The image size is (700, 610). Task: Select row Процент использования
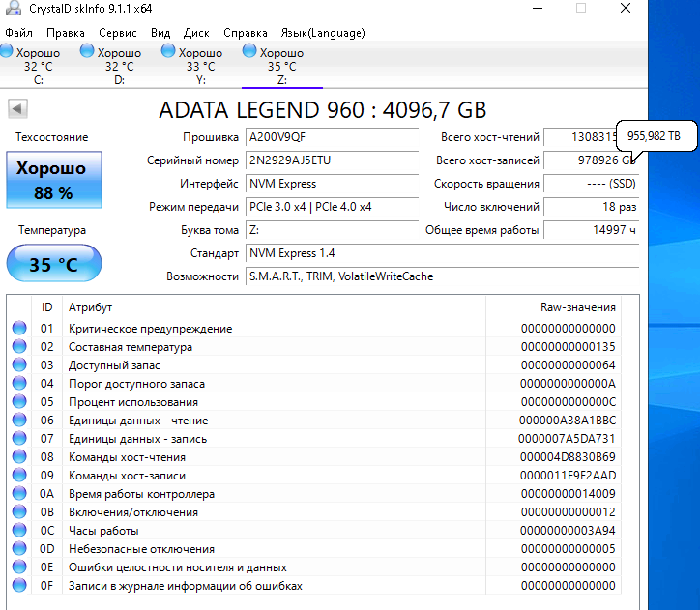pos(315,402)
